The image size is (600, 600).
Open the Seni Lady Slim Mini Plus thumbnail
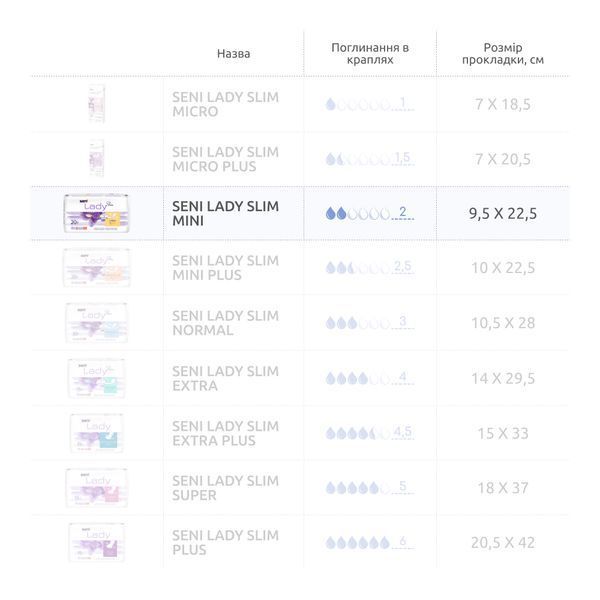96,267
